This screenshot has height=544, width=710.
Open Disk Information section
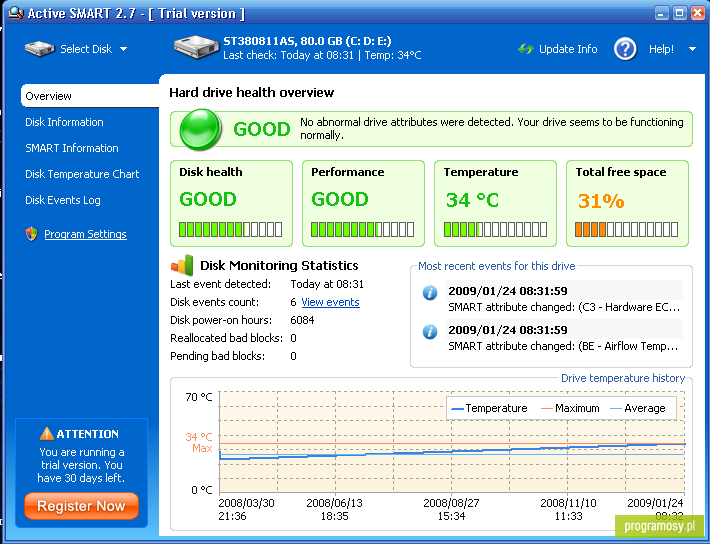point(64,122)
